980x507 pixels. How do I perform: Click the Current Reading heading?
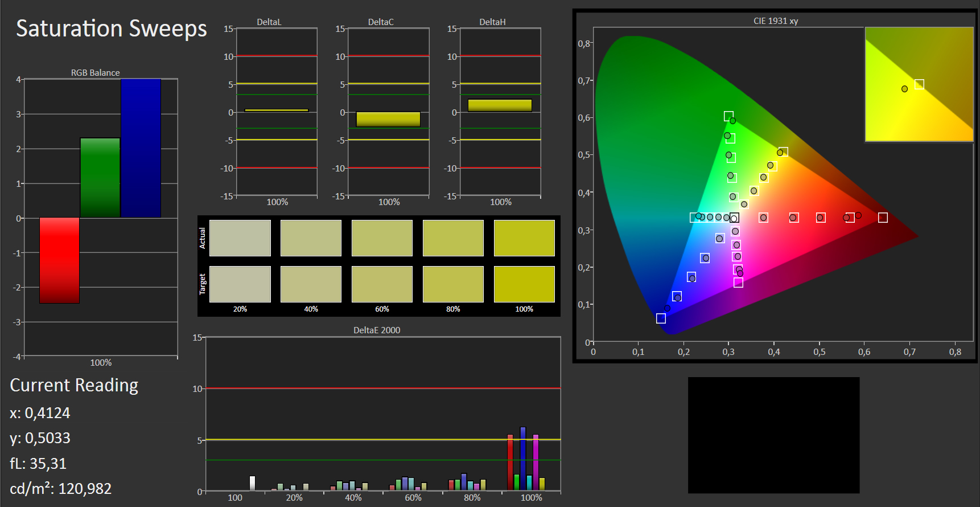(74, 386)
